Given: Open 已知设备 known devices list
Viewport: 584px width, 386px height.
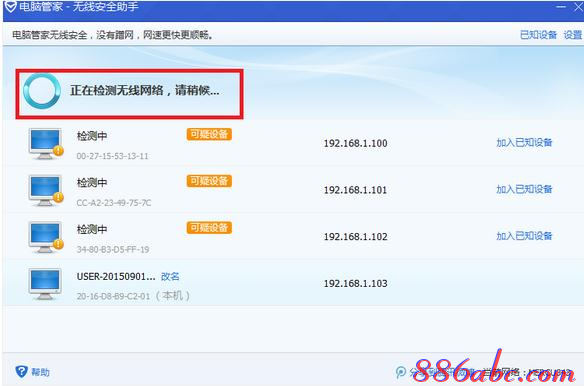Looking at the screenshot, I should [x=538, y=35].
